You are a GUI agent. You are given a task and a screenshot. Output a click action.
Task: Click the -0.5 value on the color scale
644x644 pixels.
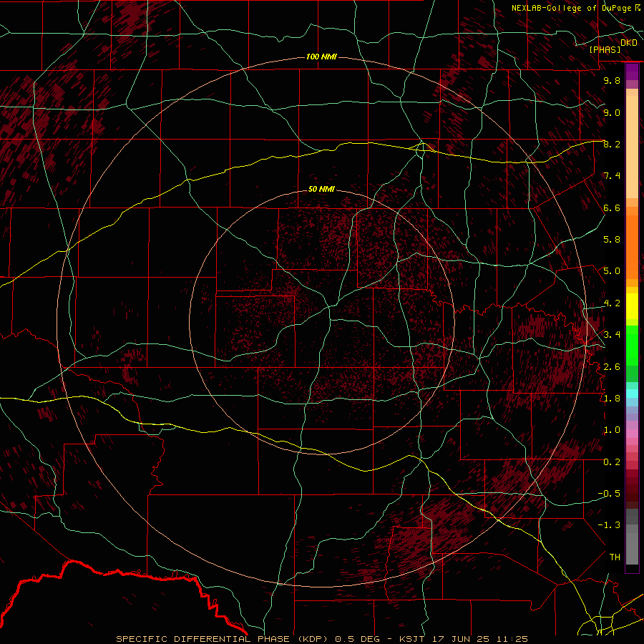point(609,493)
